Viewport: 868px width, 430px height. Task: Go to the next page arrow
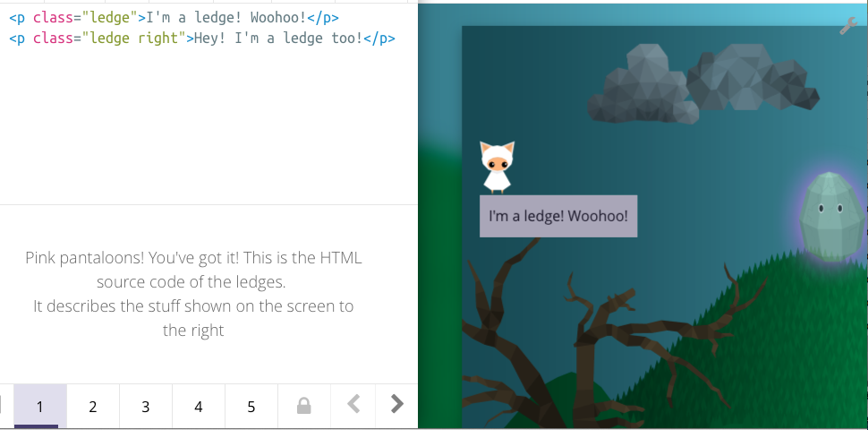click(x=396, y=404)
